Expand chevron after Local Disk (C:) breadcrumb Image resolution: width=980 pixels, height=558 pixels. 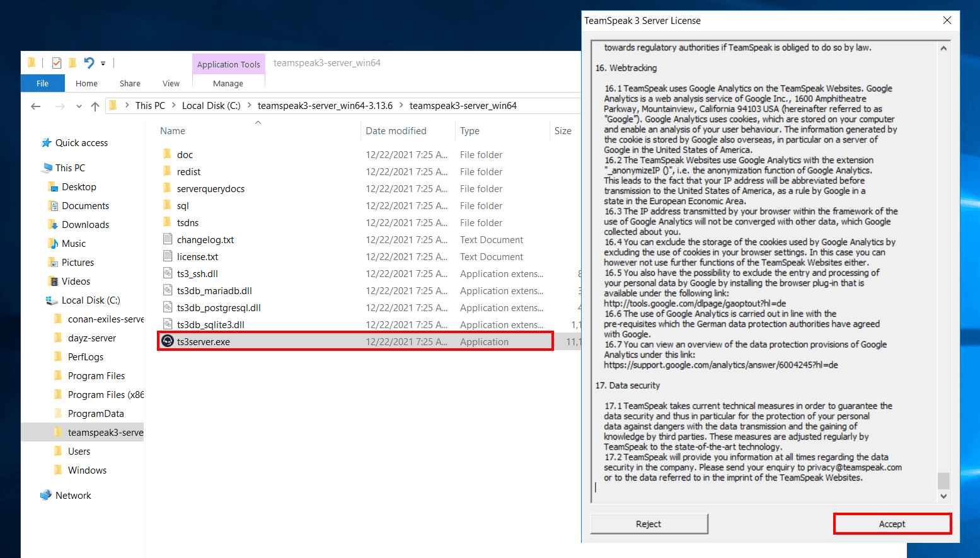pos(250,106)
